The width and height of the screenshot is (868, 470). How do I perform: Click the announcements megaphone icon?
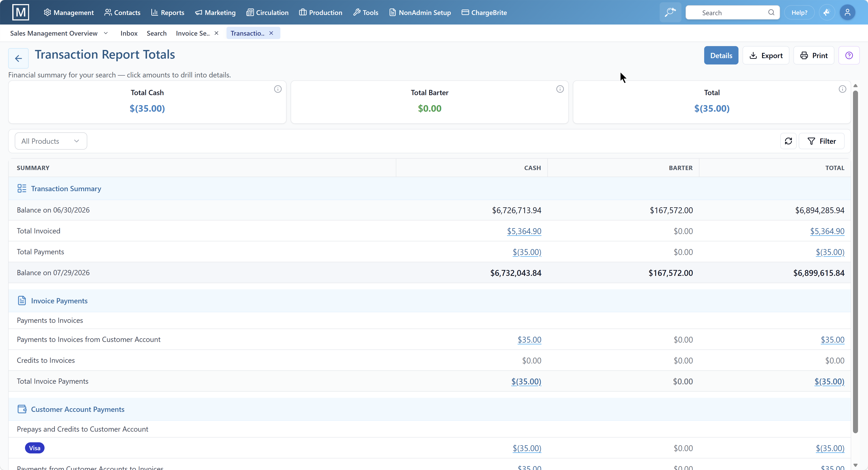827,12
